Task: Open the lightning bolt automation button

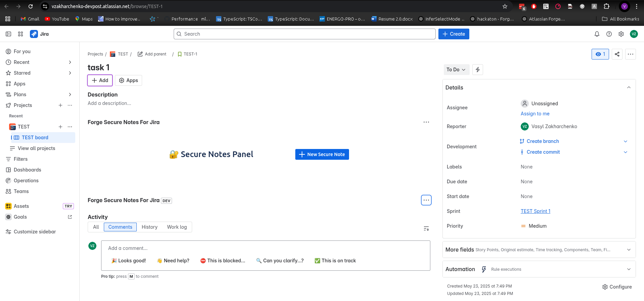Action: 478,70
